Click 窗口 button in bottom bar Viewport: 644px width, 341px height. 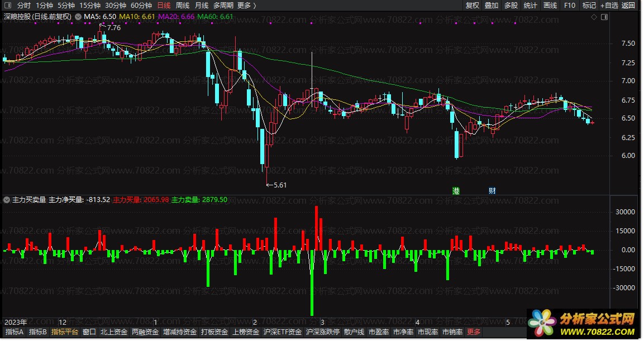(89, 332)
